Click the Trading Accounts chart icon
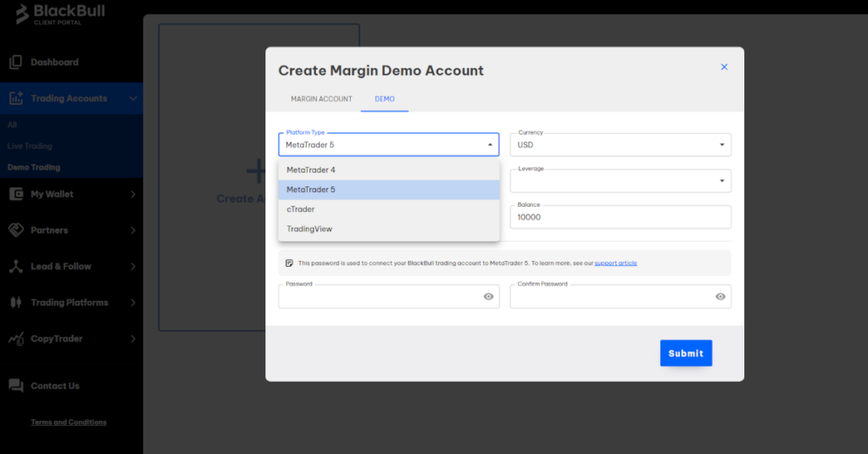Screen dimensions: 868x454 point(15,98)
